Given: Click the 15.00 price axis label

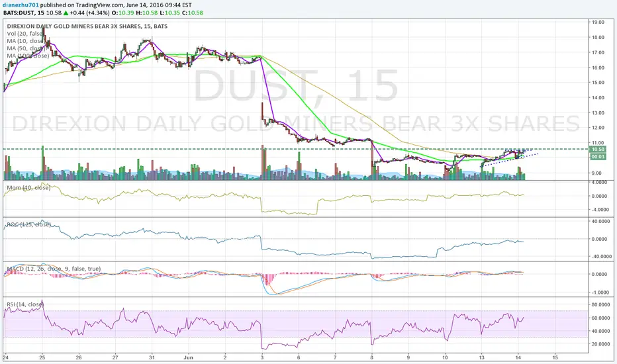Looking at the screenshot, I should tap(598, 83).
